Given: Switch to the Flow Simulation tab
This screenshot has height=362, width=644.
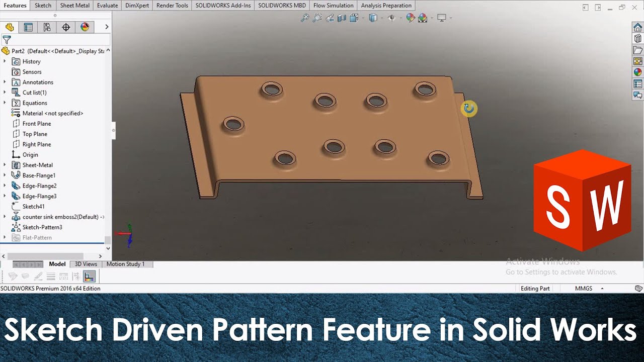Looking at the screenshot, I should [x=333, y=6].
